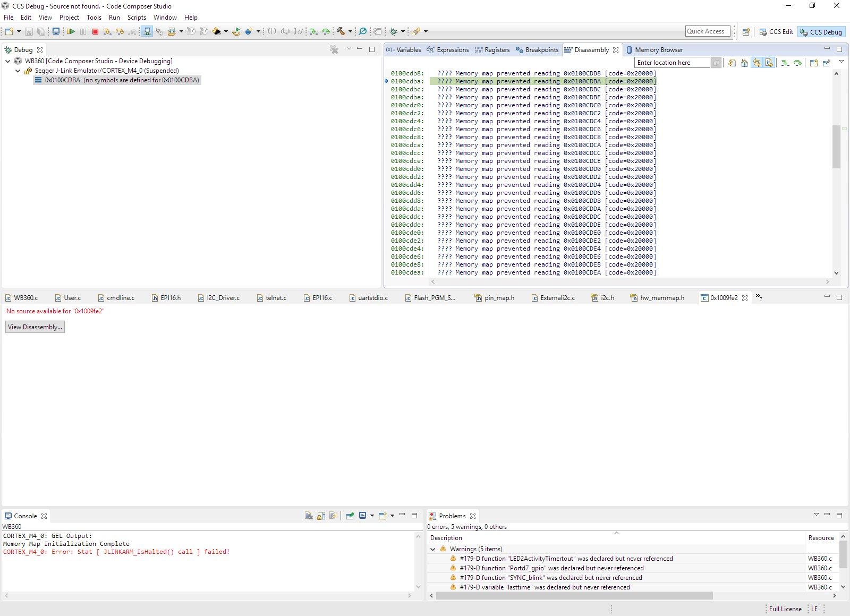This screenshot has height=616, width=850.
Task: Switch to the Memory Browser tab
Action: point(654,50)
